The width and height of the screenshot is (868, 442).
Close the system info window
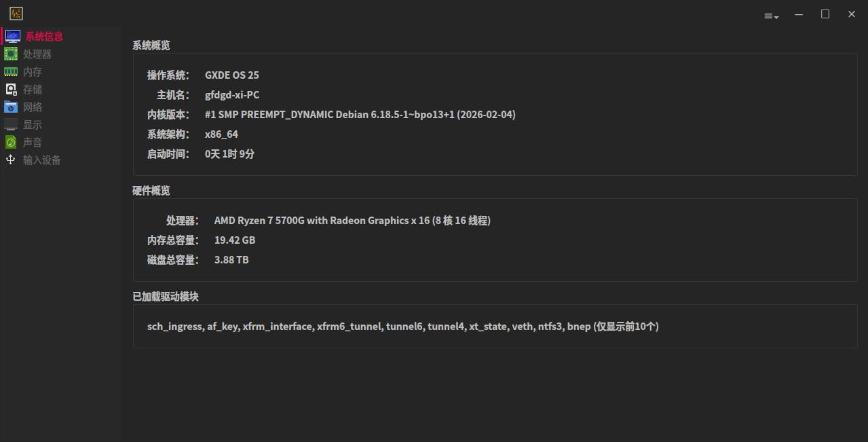852,14
